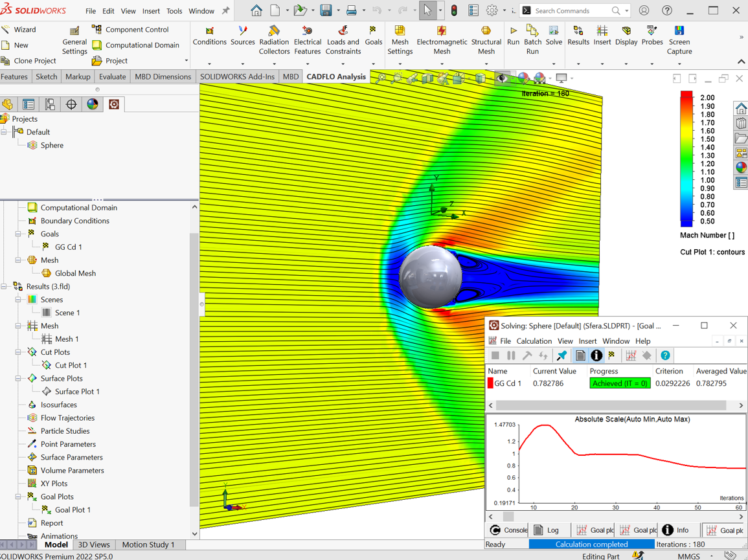Toggle the solver Info panel
Image resolution: width=748 pixels, height=560 pixels.
596,355
